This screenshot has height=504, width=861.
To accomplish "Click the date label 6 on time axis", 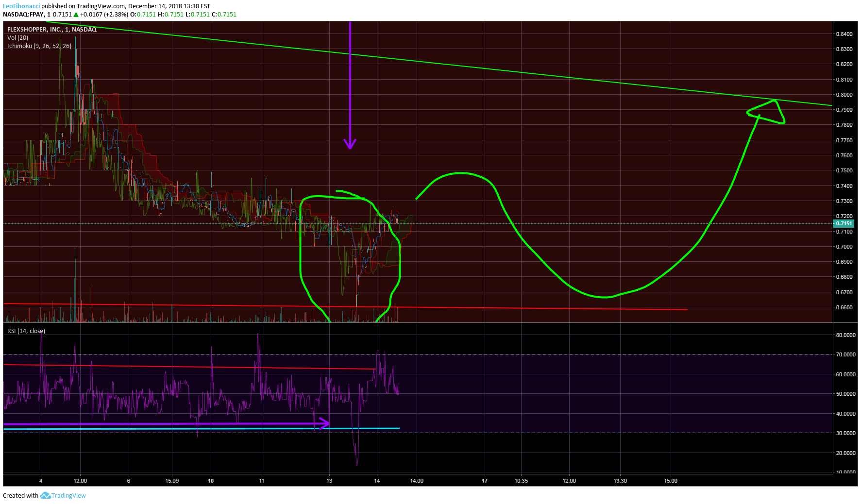I will (x=129, y=481).
